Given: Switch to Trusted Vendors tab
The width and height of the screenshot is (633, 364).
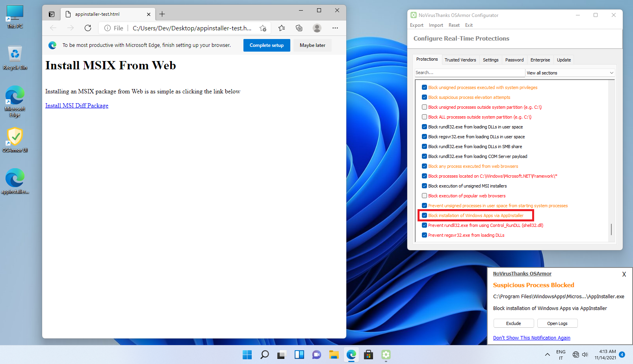Looking at the screenshot, I should [460, 60].
